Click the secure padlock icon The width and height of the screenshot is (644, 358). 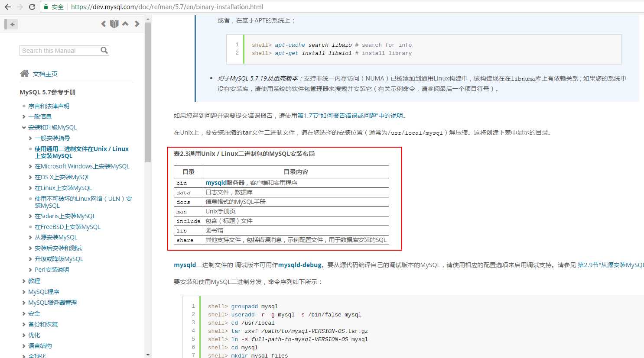pyautogui.click(x=46, y=7)
